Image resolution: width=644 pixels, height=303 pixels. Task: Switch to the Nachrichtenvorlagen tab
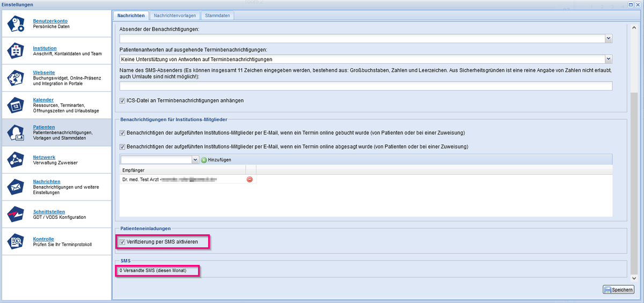click(175, 16)
